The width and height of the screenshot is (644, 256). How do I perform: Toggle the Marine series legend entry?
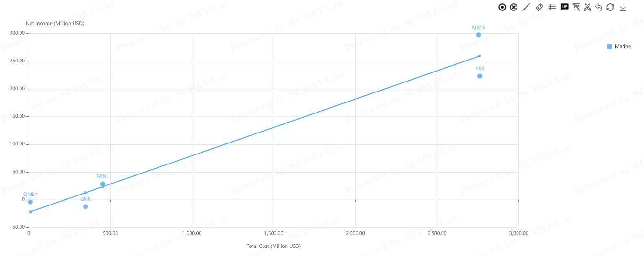click(x=619, y=47)
